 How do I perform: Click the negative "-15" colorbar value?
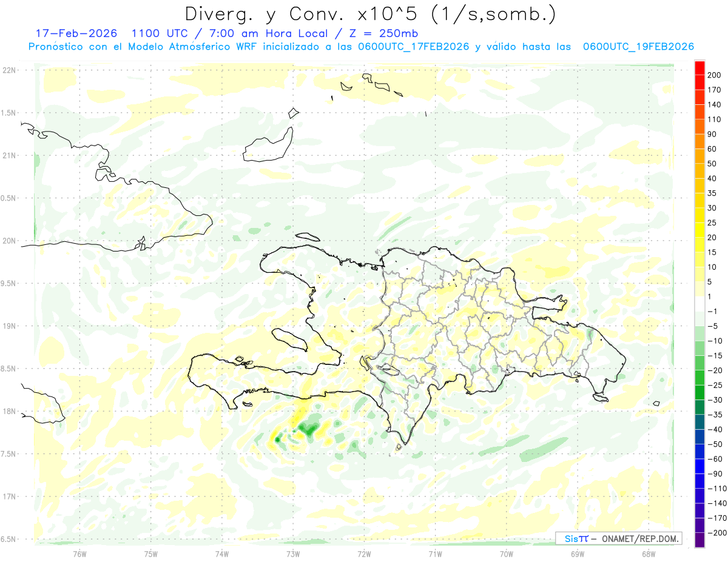tap(715, 356)
